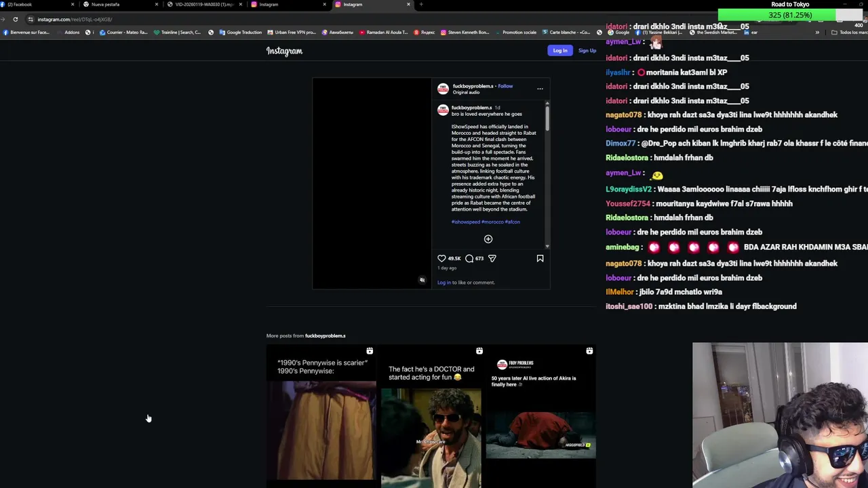Like the reel with the heart icon
Image resolution: width=868 pixels, height=488 pixels.
coord(441,258)
